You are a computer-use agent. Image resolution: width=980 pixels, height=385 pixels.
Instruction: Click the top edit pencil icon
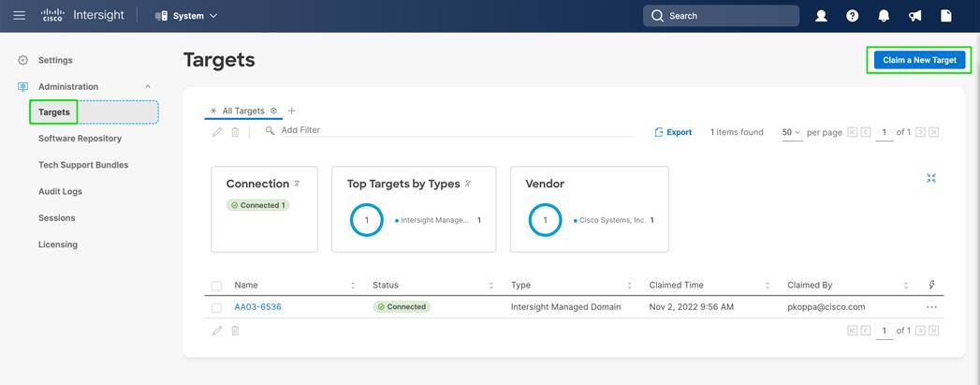[217, 132]
